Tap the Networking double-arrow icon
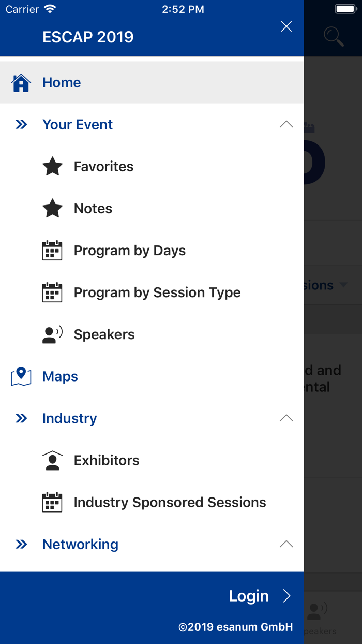362x644 pixels. point(21,544)
